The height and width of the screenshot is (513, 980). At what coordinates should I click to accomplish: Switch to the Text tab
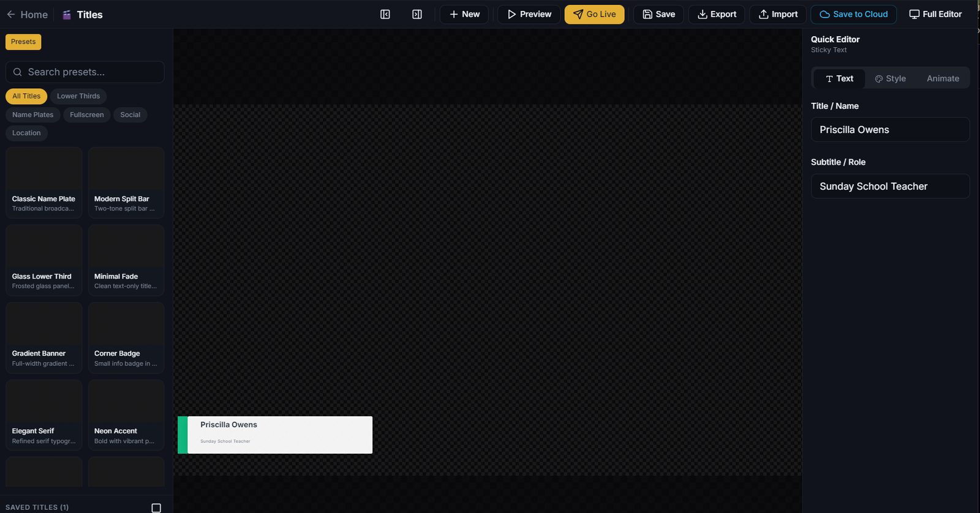[839, 78]
